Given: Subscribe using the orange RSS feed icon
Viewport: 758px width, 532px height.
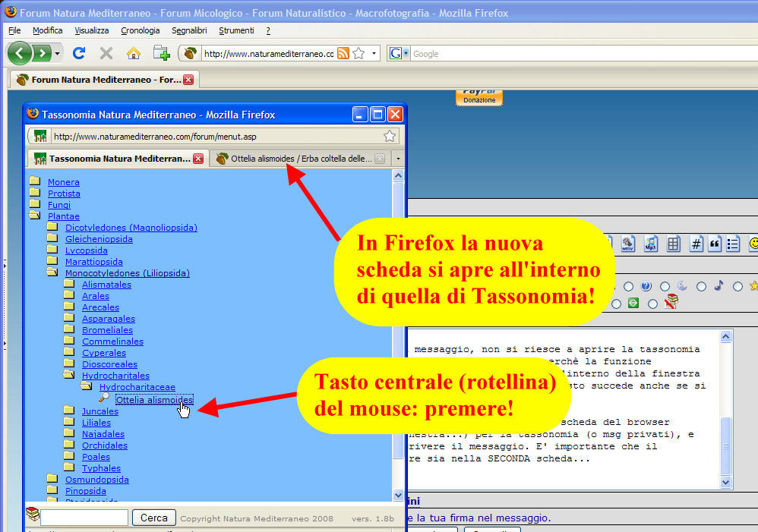Looking at the screenshot, I should click(x=343, y=53).
